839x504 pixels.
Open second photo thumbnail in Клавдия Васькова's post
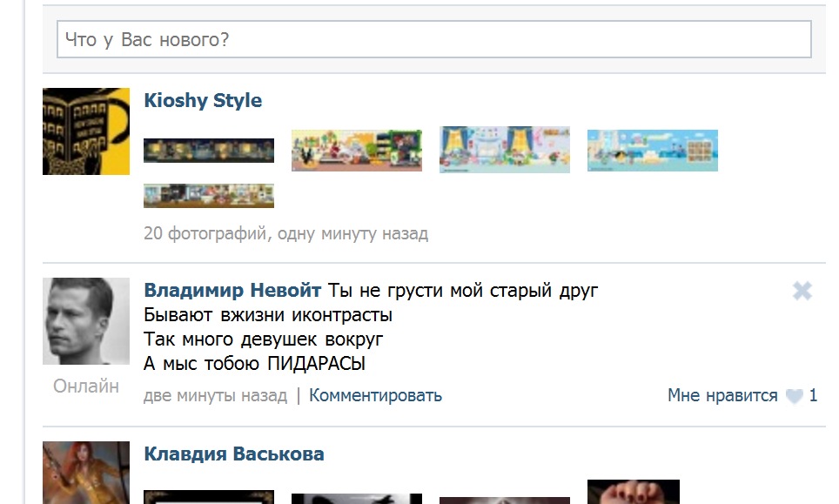357,498
